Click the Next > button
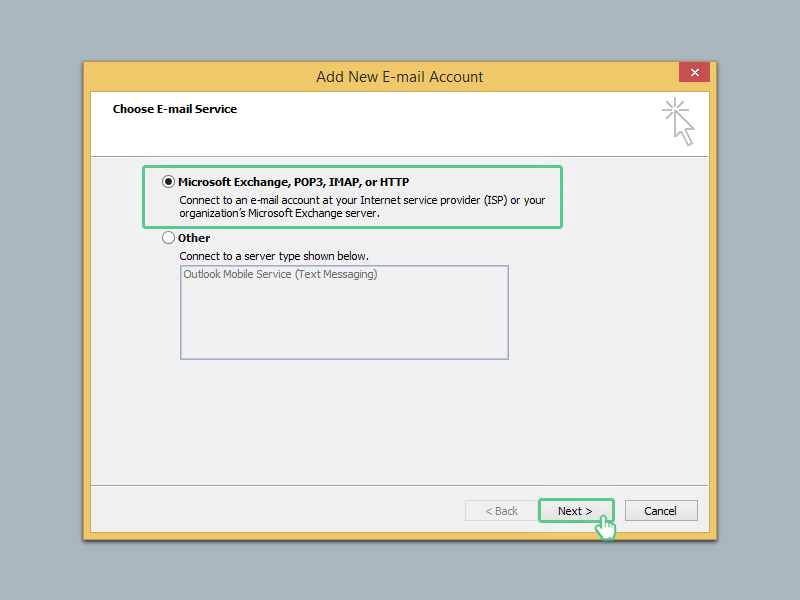The width and height of the screenshot is (800, 600). pyautogui.click(x=576, y=511)
